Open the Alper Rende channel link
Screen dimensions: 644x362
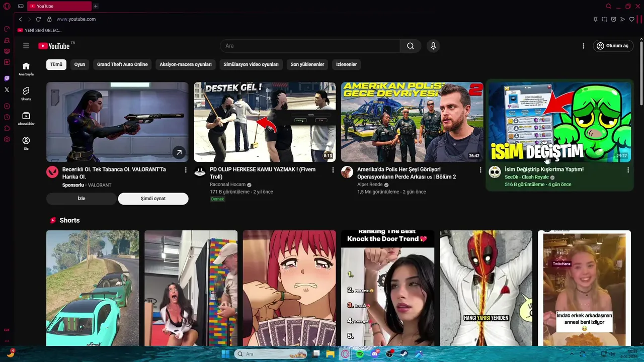pyautogui.click(x=370, y=185)
